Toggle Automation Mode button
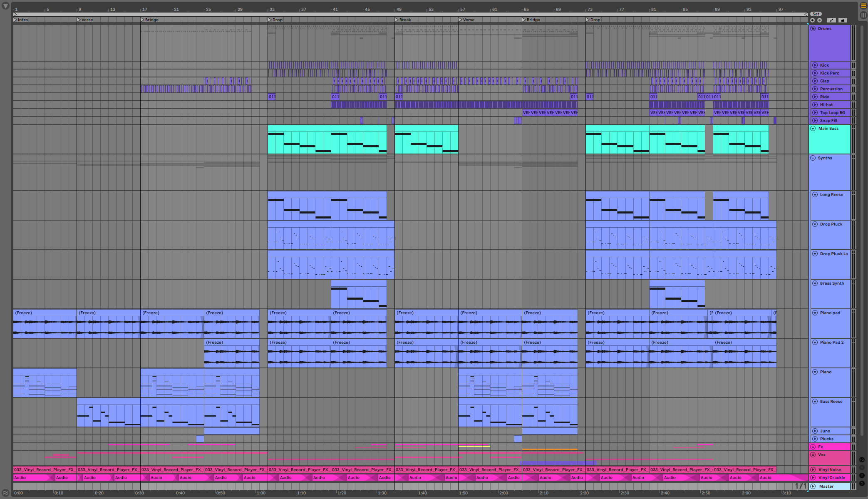868x499 pixels. click(831, 20)
